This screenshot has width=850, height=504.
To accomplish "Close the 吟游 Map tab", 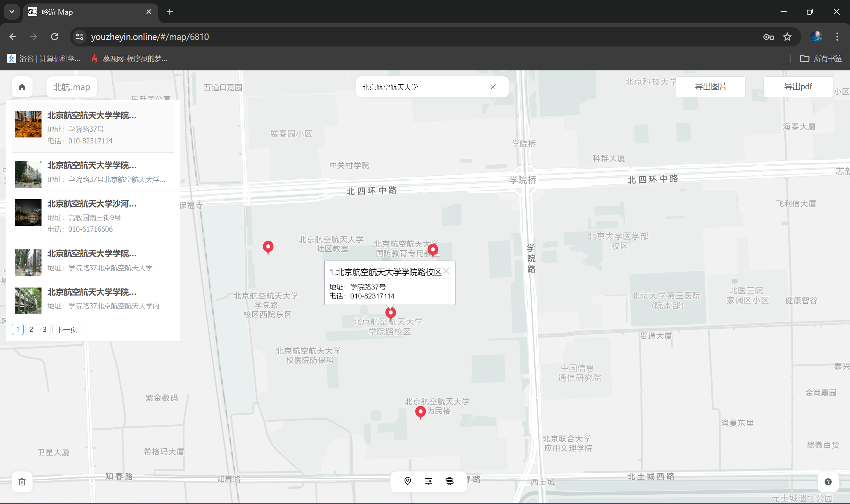I will tap(149, 12).
